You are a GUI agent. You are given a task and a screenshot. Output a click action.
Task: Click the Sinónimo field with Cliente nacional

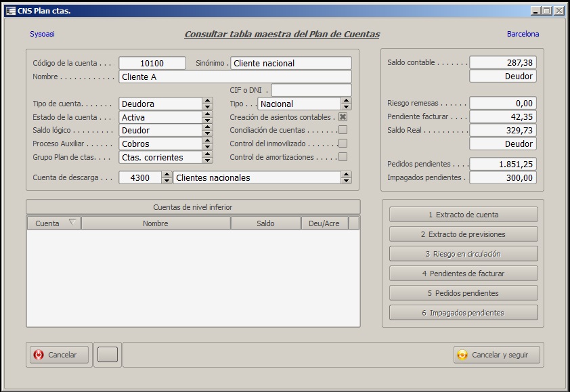pos(291,63)
